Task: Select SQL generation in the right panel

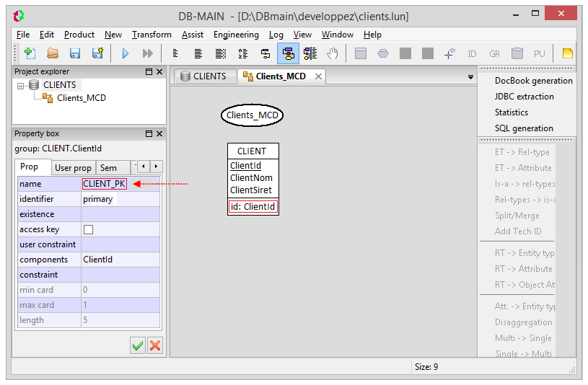Action: (524, 128)
